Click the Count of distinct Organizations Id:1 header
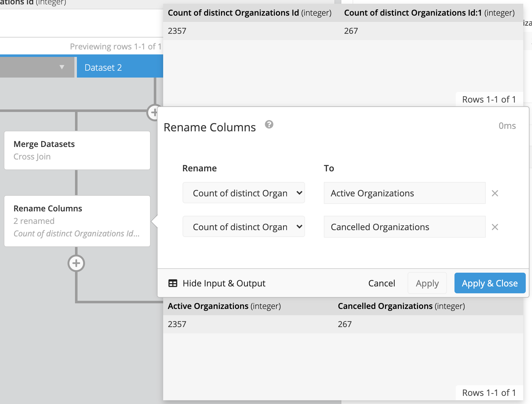 [x=429, y=13]
